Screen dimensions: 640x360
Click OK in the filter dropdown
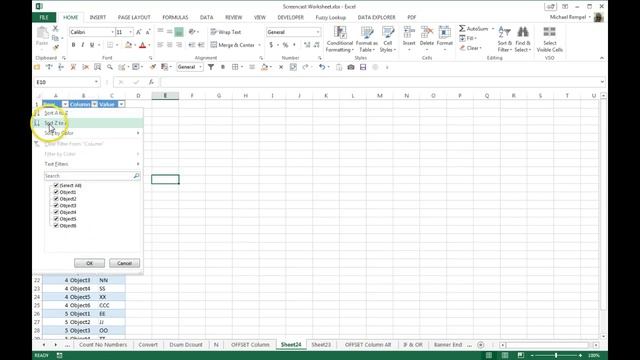pyautogui.click(x=89, y=263)
